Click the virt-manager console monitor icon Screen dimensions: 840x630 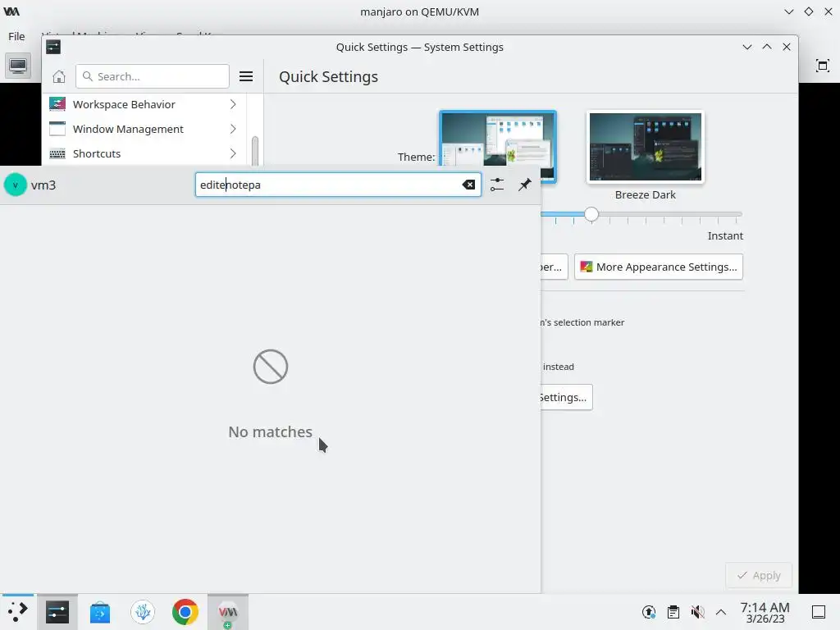click(18, 66)
